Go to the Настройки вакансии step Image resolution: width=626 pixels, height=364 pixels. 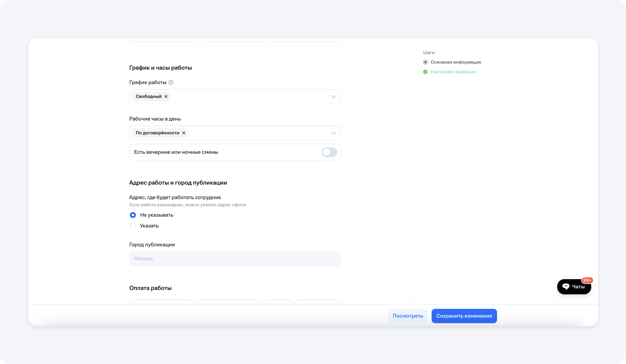coord(453,72)
